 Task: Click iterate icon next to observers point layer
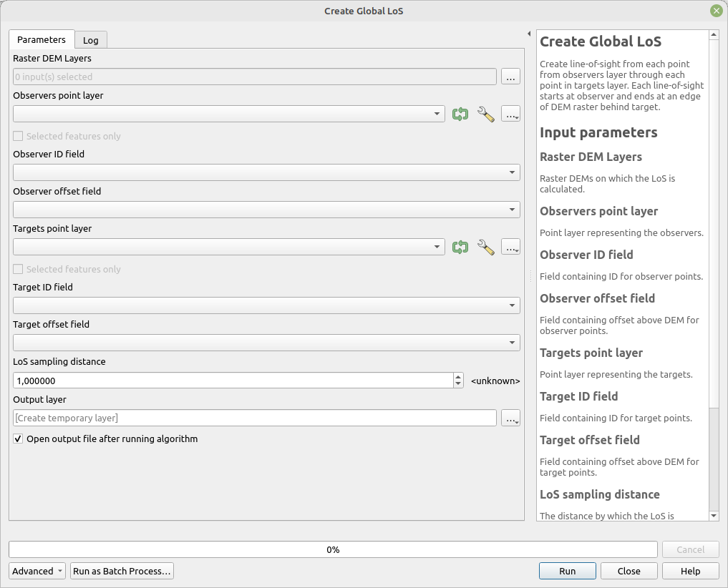[460, 114]
